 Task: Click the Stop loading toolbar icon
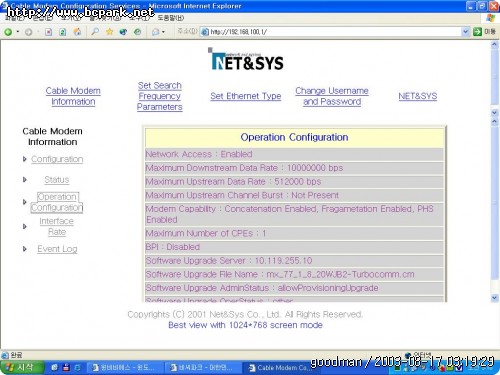point(48,32)
